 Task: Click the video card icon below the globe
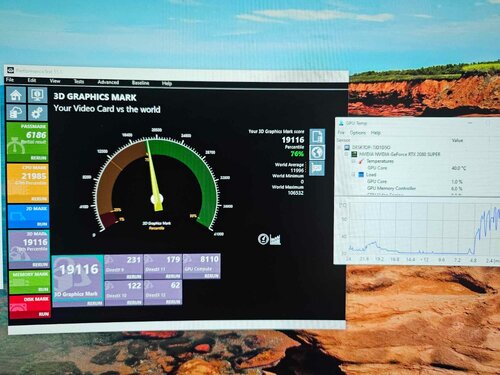click(317, 168)
